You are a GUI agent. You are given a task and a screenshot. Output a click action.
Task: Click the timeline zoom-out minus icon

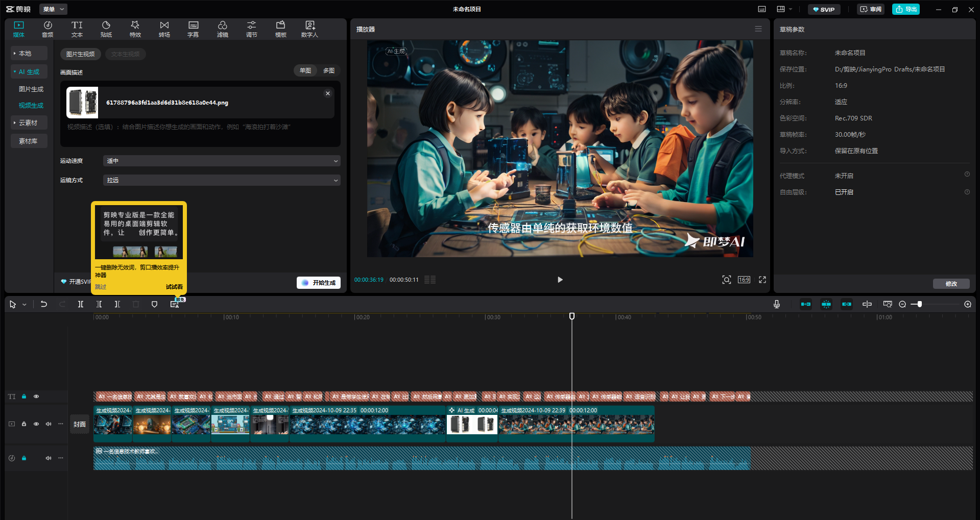(902, 304)
